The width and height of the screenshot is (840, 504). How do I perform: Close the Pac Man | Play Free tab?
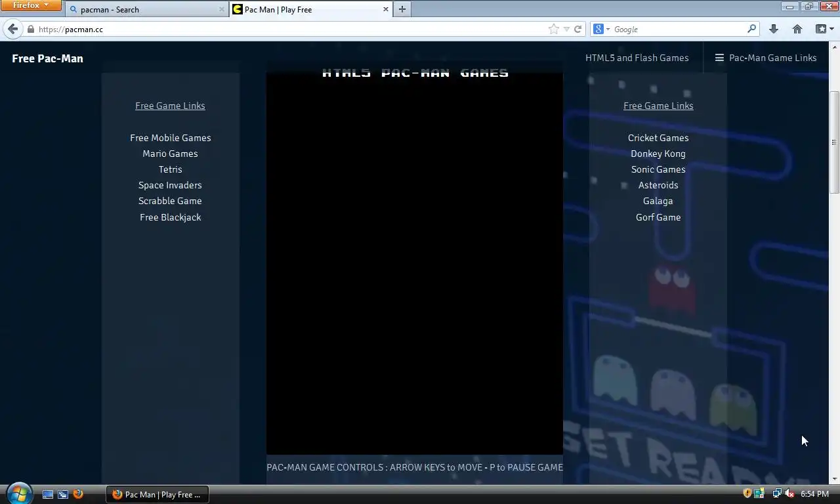(x=386, y=9)
